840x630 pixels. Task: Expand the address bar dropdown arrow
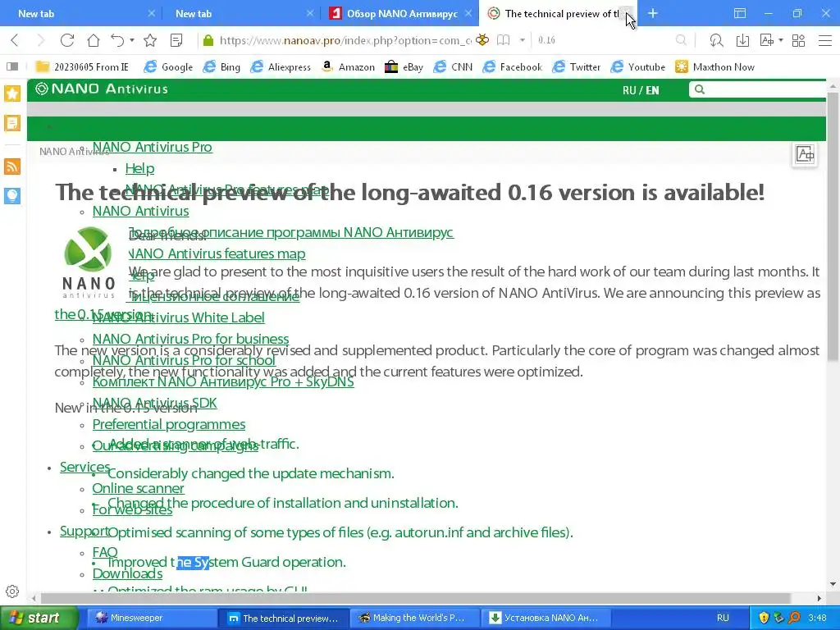point(523,40)
